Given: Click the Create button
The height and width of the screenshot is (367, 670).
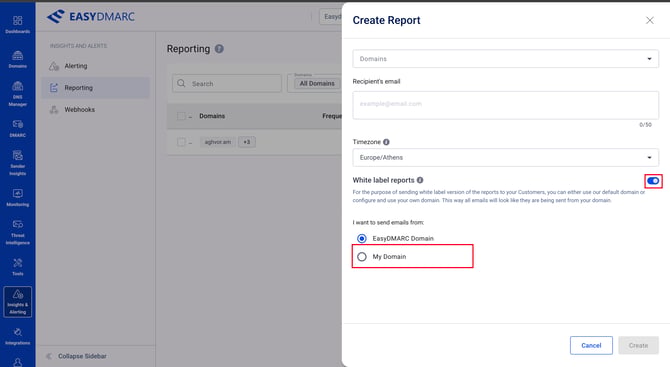Looking at the screenshot, I should [x=638, y=345].
